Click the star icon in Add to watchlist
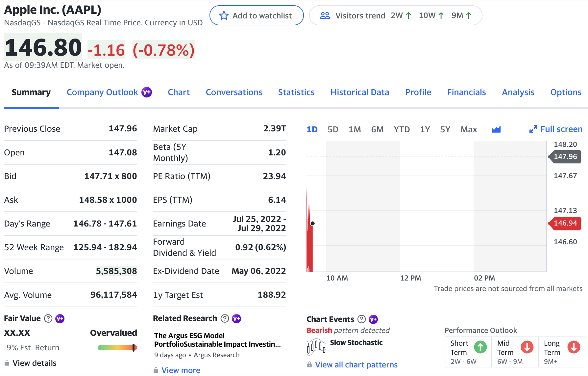588x376 pixels. (224, 15)
